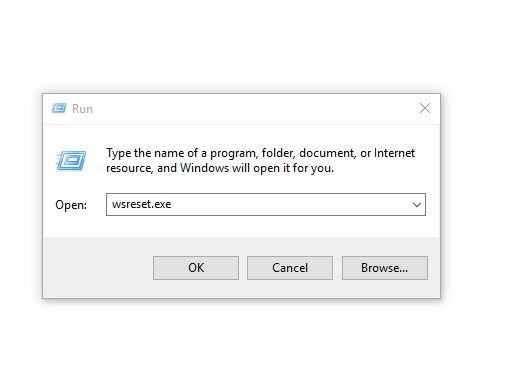Click the large Run program icon
Viewport: 514px width, 374px height.
pyautogui.click(x=71, y=161)
